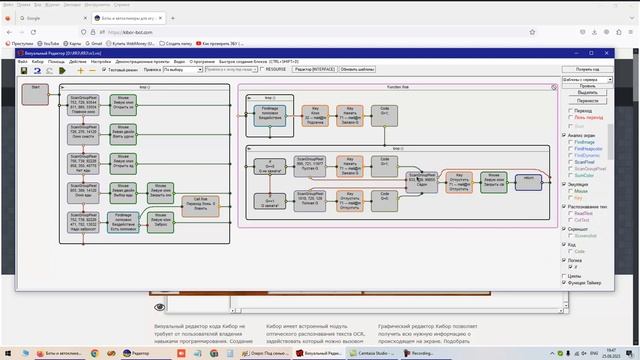Click the browser reload icon
This screenshot has height=360, width=640.
click(x=33, y=32)
